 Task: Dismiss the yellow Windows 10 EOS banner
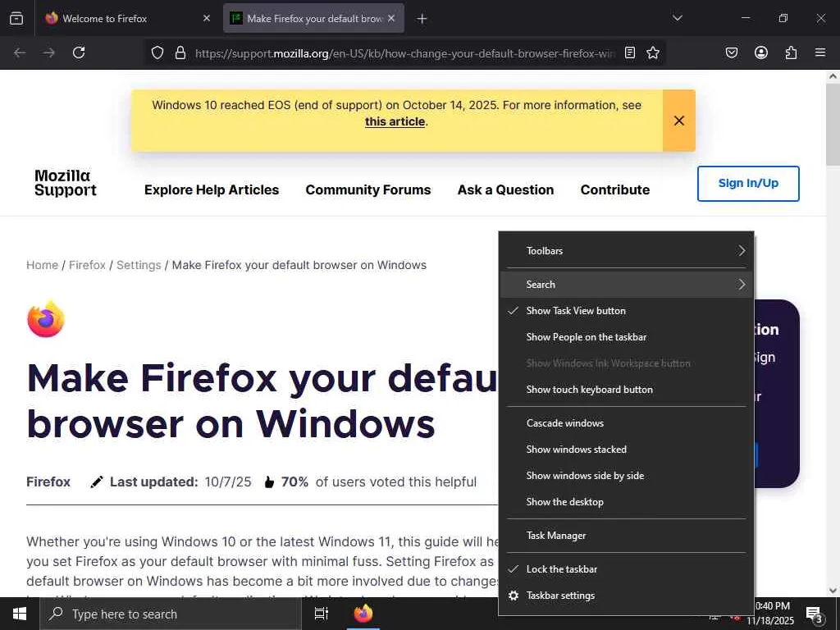[x=678, y=121]
